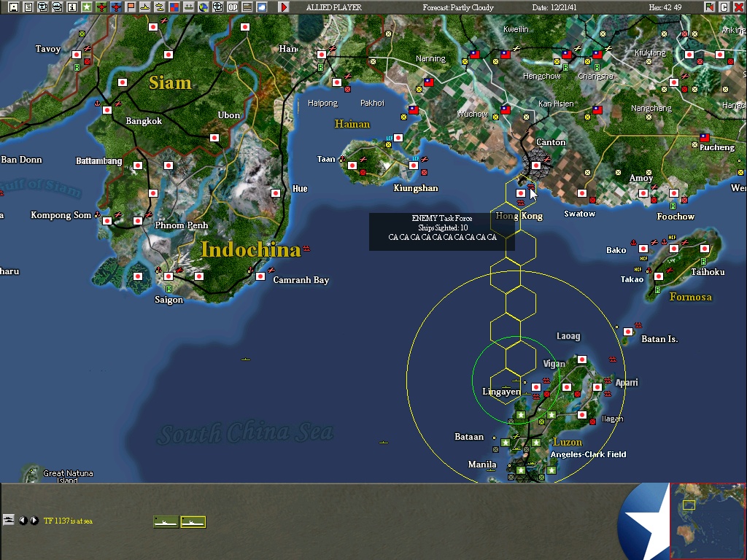The width and height of the screenshot is (747, 560).
Task: Click the orange flag base list icon
Action: 131,7
